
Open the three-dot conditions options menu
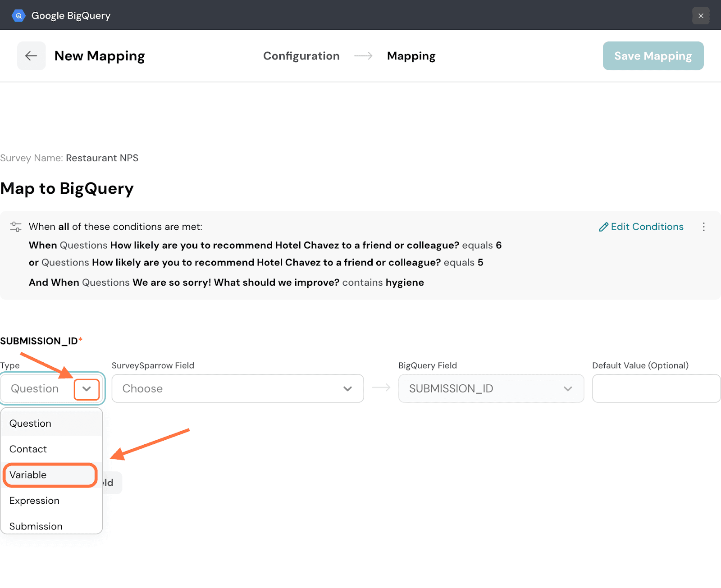click(x=703, y=227)
